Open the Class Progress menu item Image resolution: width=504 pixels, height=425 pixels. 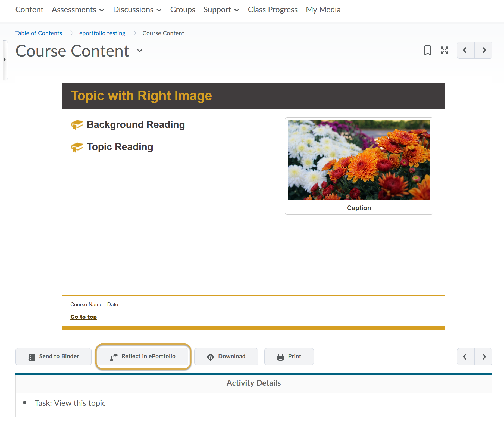(273, 10)
